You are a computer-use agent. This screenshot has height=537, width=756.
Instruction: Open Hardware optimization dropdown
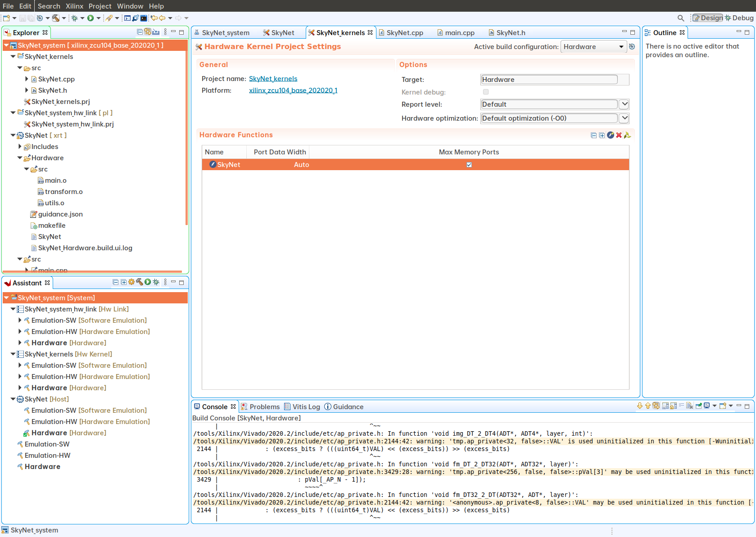coord(624,118)
